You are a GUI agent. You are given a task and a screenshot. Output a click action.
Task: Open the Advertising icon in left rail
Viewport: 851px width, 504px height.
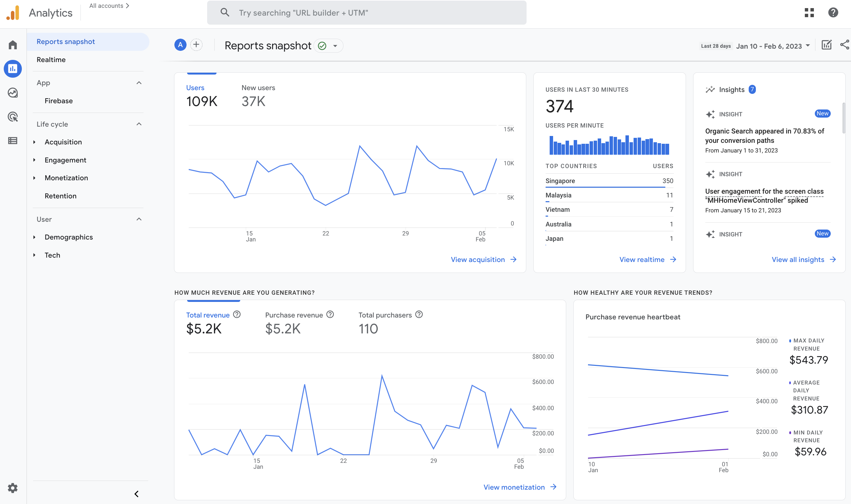[x=12, y=117]
